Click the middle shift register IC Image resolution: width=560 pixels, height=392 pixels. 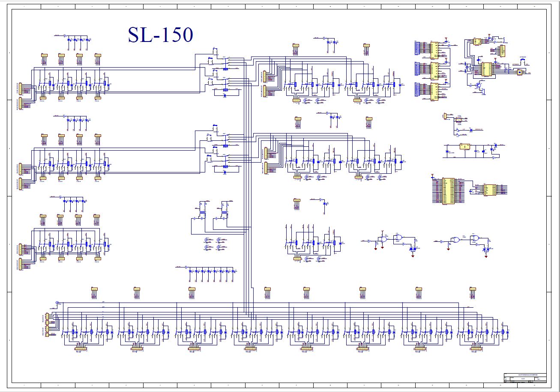click(x=434, y=71)
